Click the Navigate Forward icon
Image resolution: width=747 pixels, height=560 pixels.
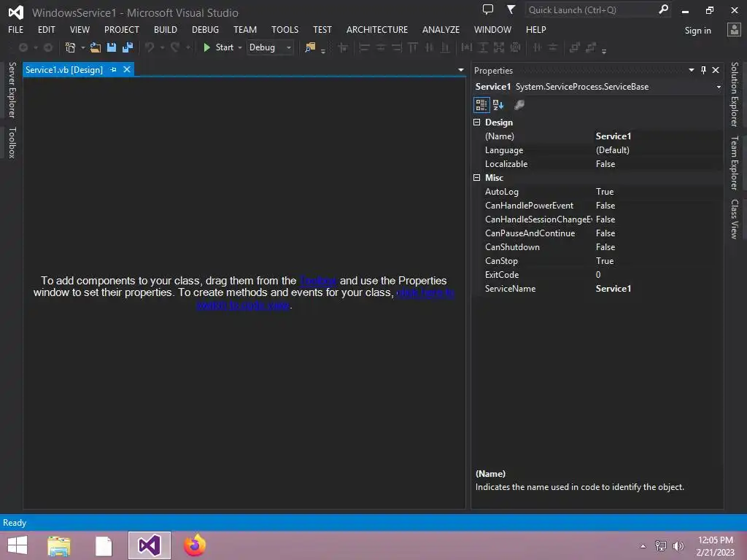47,47
